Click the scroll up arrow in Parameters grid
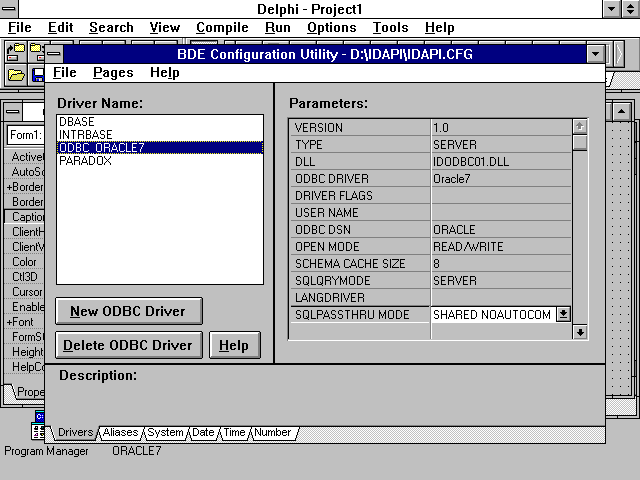This screenshot has width=640, height=480. [x=579, y=126]
